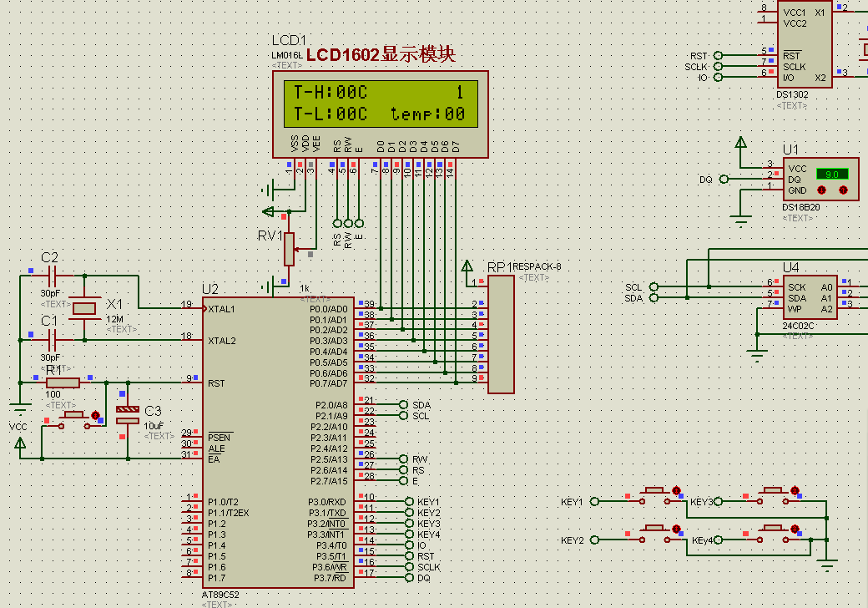Click the ground symbol beside KEy4 switch
This screenshot has width=868, height=608.
pos(826,565)
